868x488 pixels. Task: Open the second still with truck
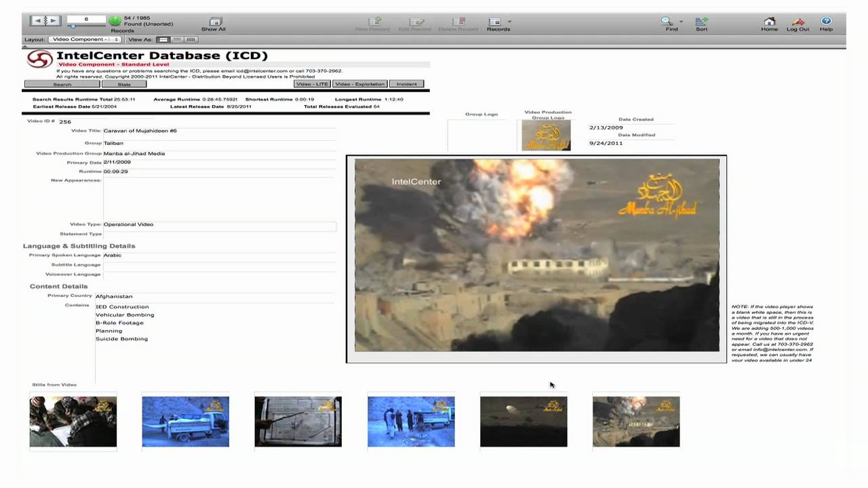(x=186, y=422)
